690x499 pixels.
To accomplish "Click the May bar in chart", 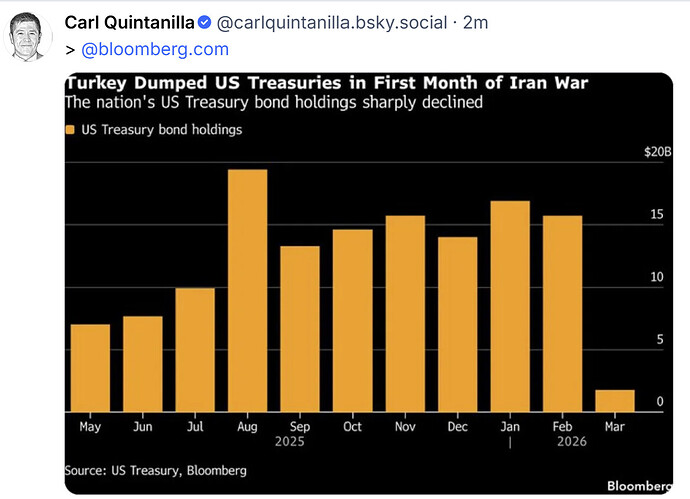I will pos(90,368).
